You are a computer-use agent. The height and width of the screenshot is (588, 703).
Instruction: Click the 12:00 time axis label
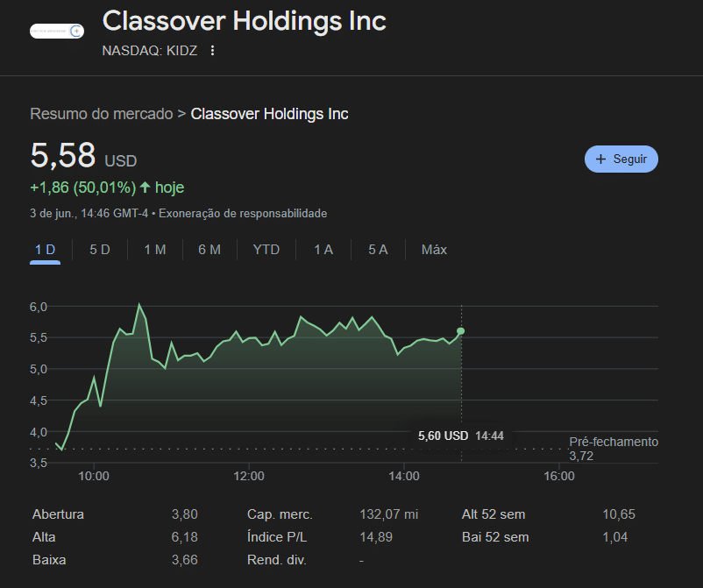[x=249, y=476]
